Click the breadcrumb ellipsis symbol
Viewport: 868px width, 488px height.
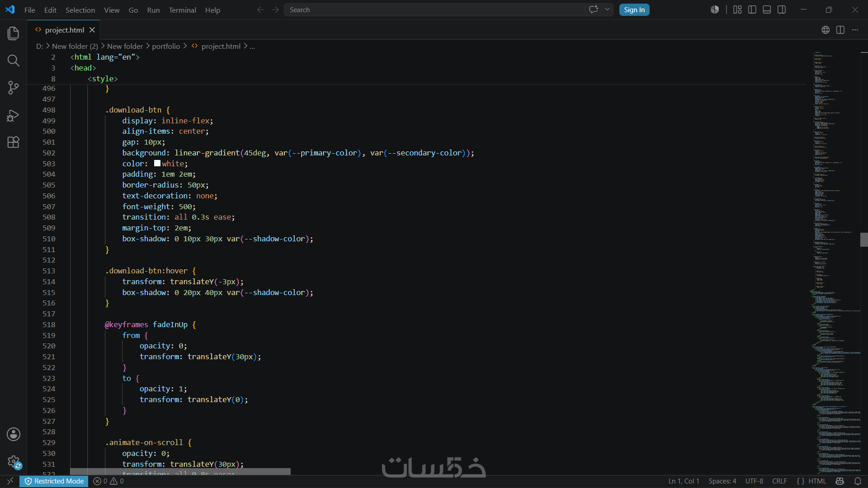(x=252, y=46)
